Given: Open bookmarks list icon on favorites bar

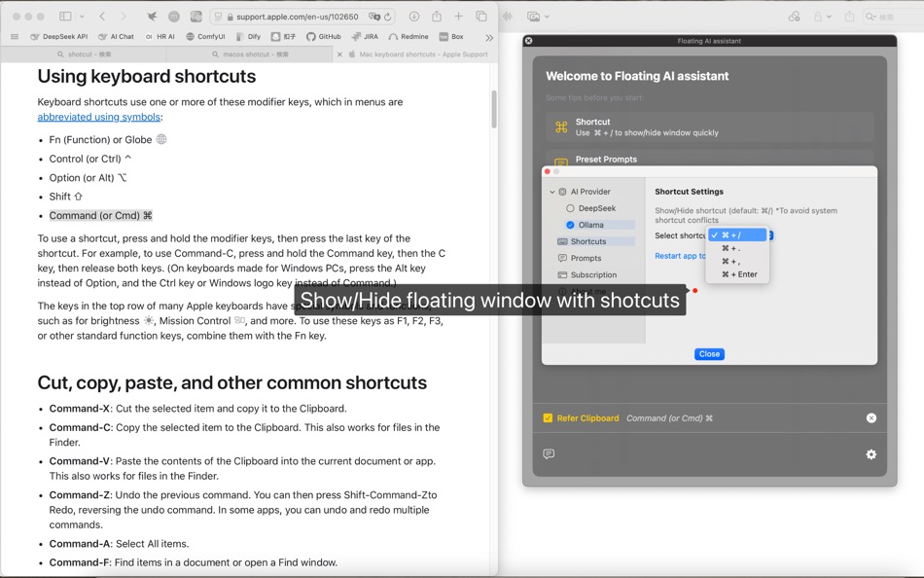Looking at the screenshot, I should pos(15,37).
